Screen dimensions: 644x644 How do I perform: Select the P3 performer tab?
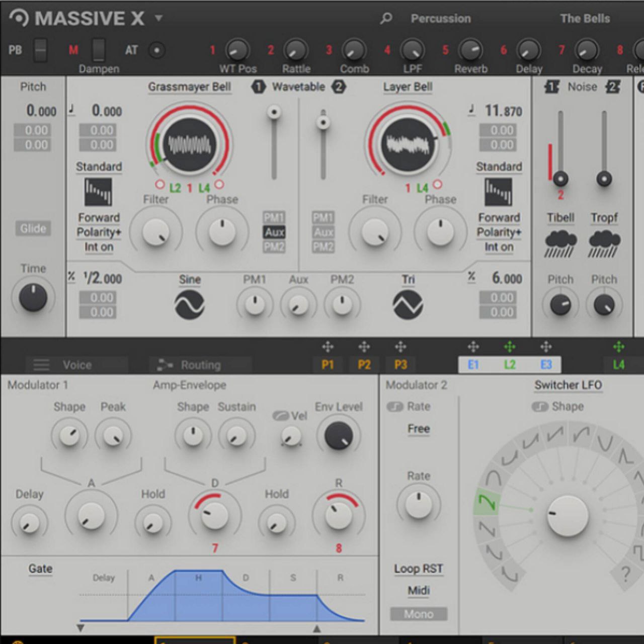[400, 364]
